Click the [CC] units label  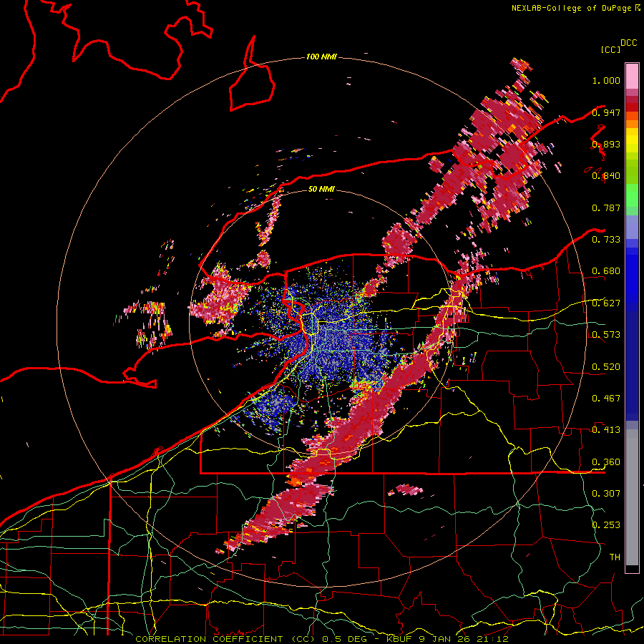[610, 49]
